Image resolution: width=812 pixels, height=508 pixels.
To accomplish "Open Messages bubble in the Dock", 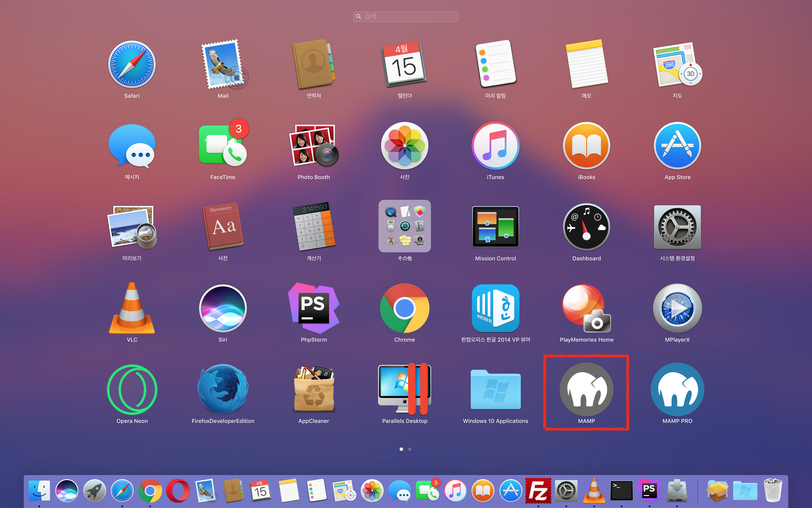I will point(400,490).
